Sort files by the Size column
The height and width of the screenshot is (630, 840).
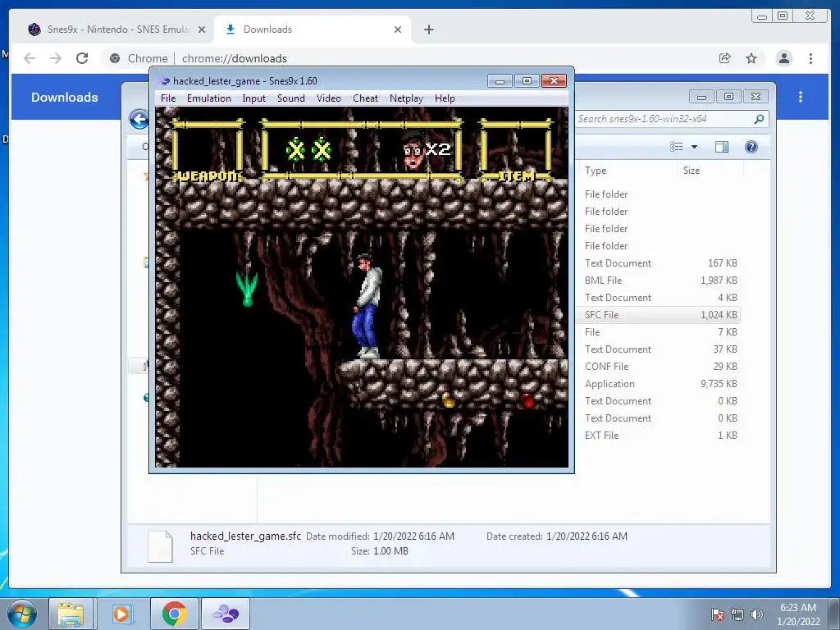pos(691,171)
